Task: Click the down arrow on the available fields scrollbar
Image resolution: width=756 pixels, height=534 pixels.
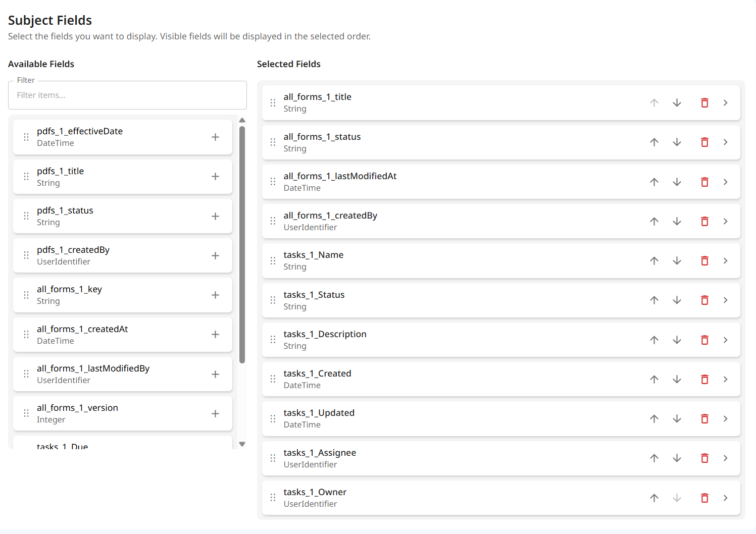Action: 242,444
